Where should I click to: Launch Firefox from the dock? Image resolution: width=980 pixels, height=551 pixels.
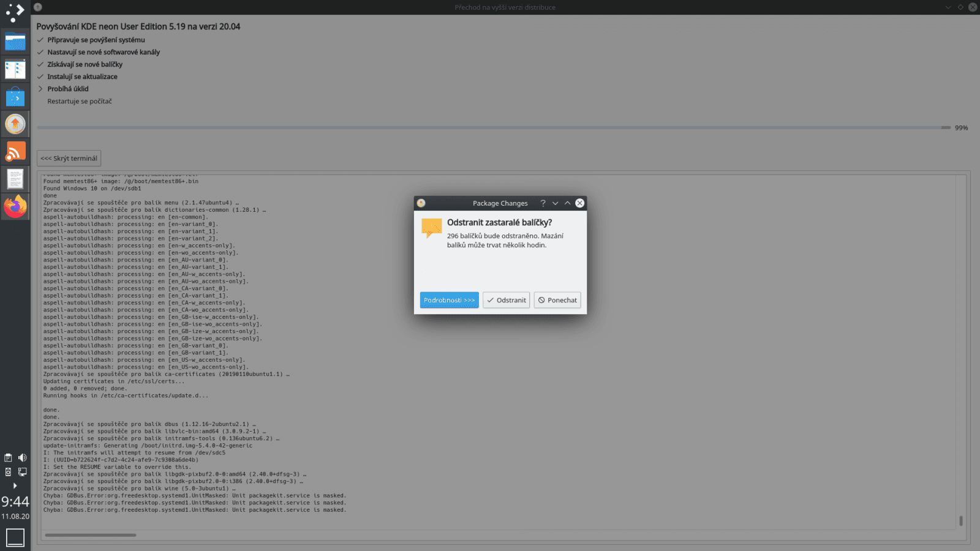[15, 206]
